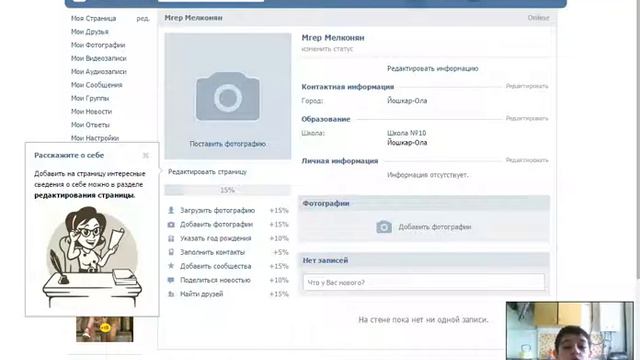Click Заполнить контакты task
Screen dimensions: 640x360
213,252
